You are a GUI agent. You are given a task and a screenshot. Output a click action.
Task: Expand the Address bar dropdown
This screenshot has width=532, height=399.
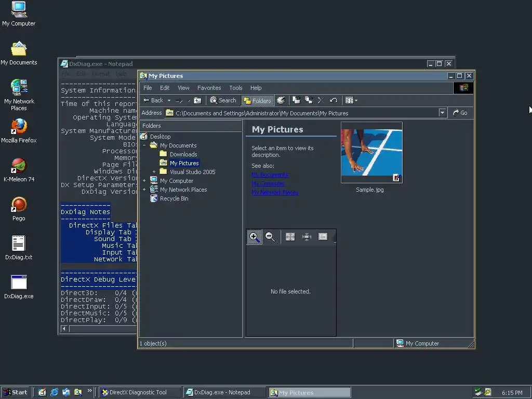(442, 113)
